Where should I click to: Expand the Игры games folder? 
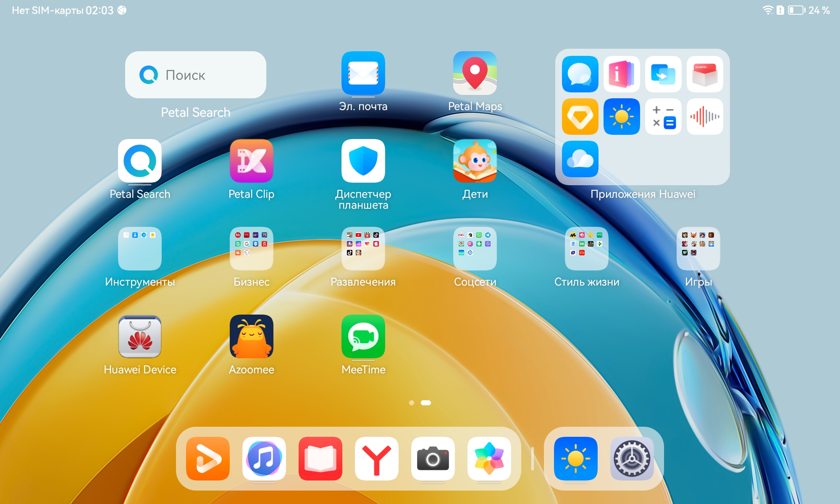pyautogui.click(x=698, y=249)
